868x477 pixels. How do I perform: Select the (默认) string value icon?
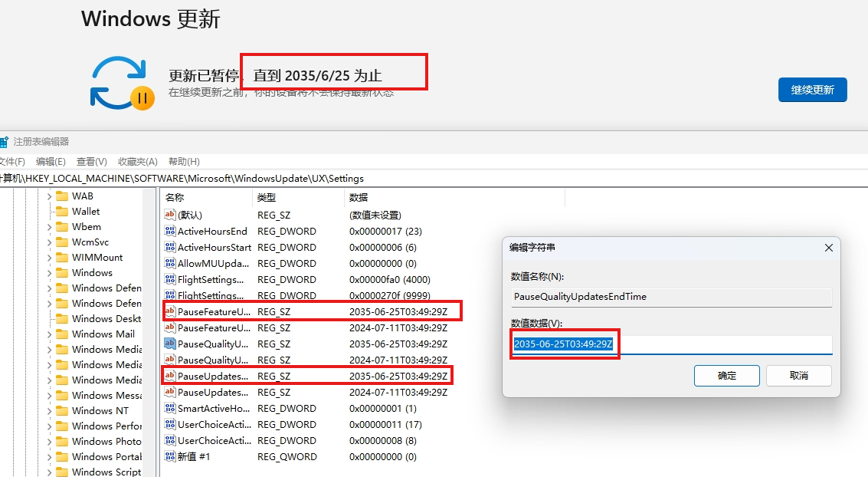coord(170,215)
